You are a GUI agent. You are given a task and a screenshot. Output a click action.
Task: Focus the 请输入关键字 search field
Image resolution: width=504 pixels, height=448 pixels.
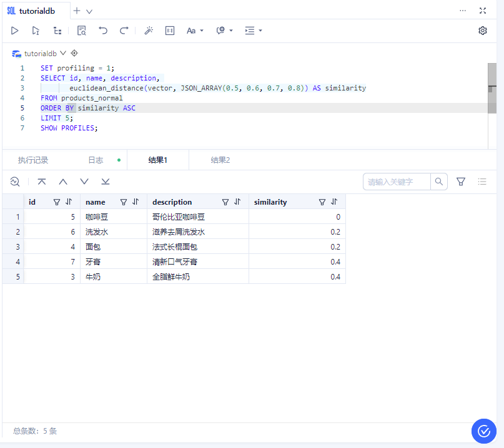point(397,182)
